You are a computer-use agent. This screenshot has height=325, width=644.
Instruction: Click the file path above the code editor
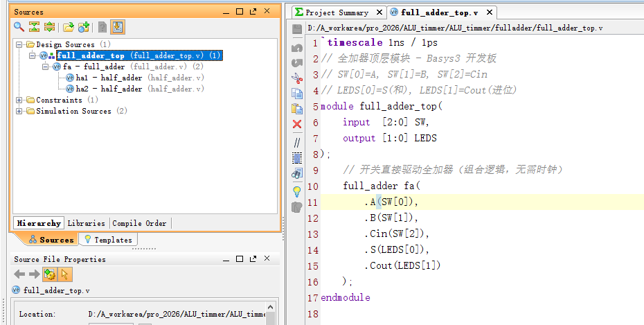coord(455,28)
